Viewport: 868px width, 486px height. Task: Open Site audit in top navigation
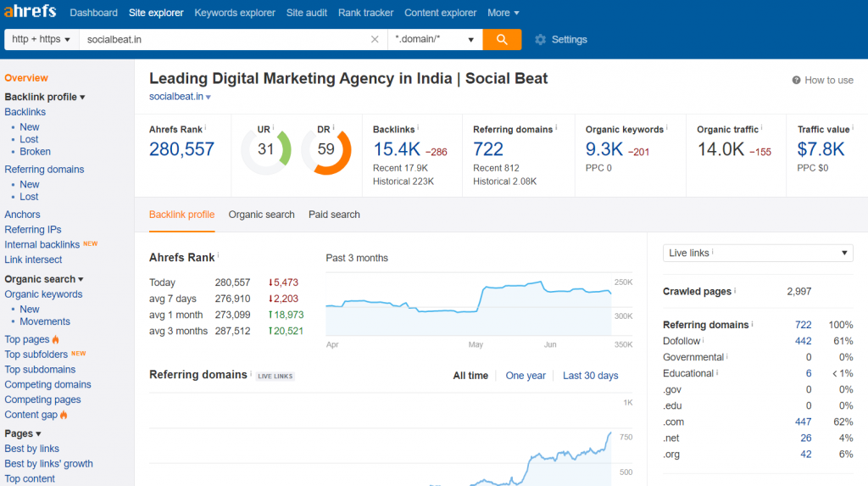[x=307, y=13]
